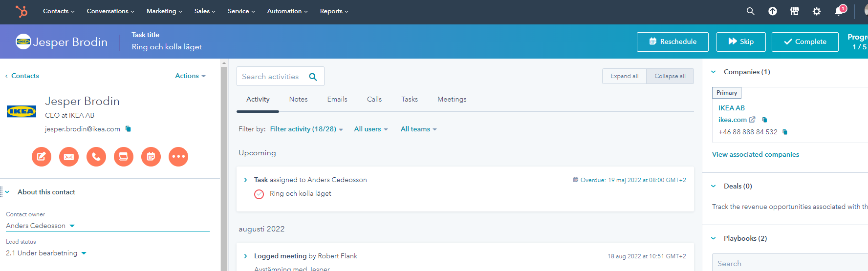868x271 pixels.
Task: Open Filter activity (18/28) dropdown
Action: 306,129
